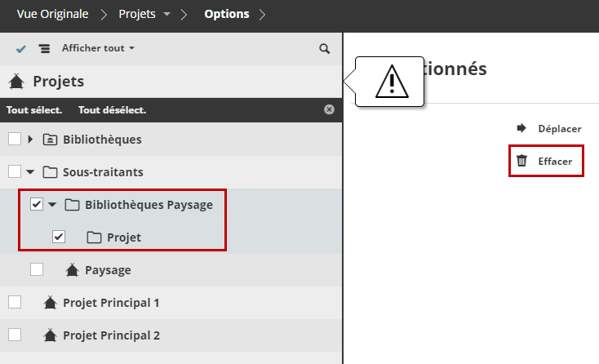This screenshot has width=599, height=364.
Task: Click the warning triangle icon
Action: [x=391, y=81]
